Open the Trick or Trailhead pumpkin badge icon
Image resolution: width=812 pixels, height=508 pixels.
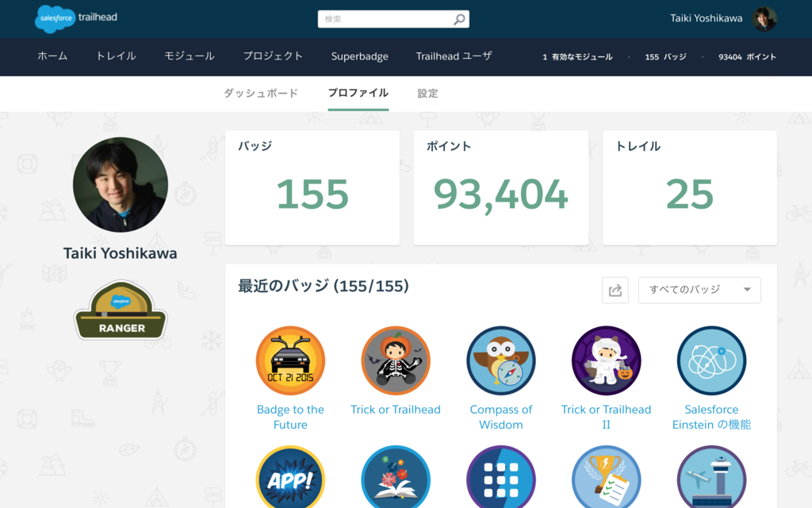396,360
